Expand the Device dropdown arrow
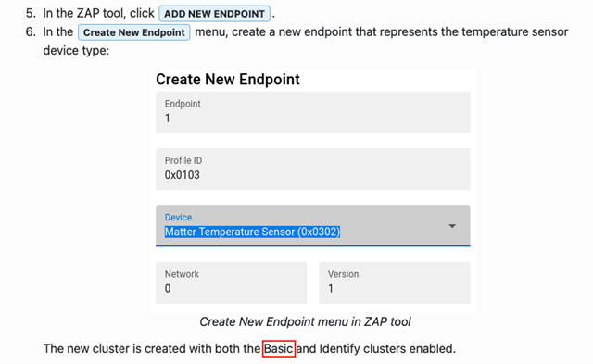The height and width of the screenshot is (364, 593). (x=452, y=226)
